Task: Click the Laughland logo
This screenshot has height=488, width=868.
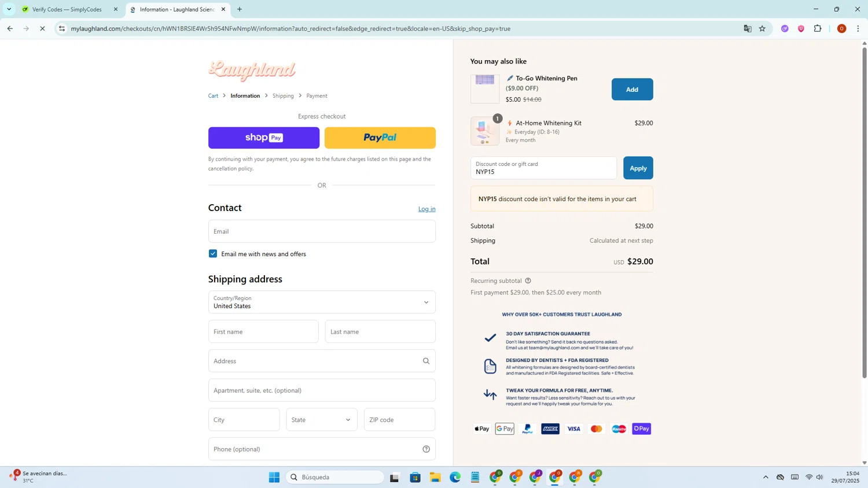Action: coord(252,71)
